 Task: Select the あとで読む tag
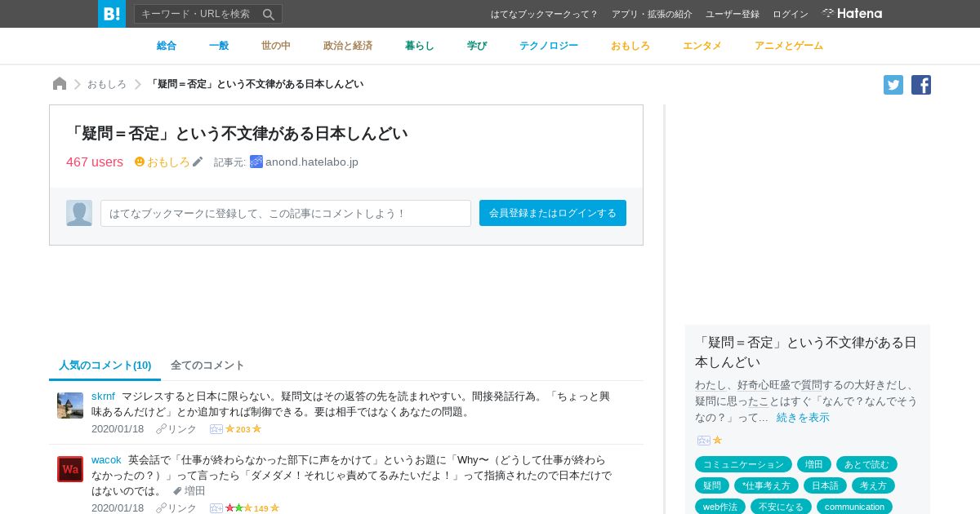tap(866, 464)
